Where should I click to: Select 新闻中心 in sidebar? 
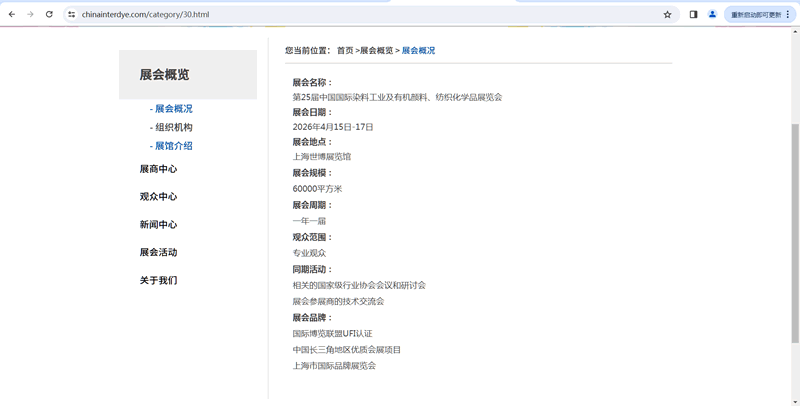(158, 225)
